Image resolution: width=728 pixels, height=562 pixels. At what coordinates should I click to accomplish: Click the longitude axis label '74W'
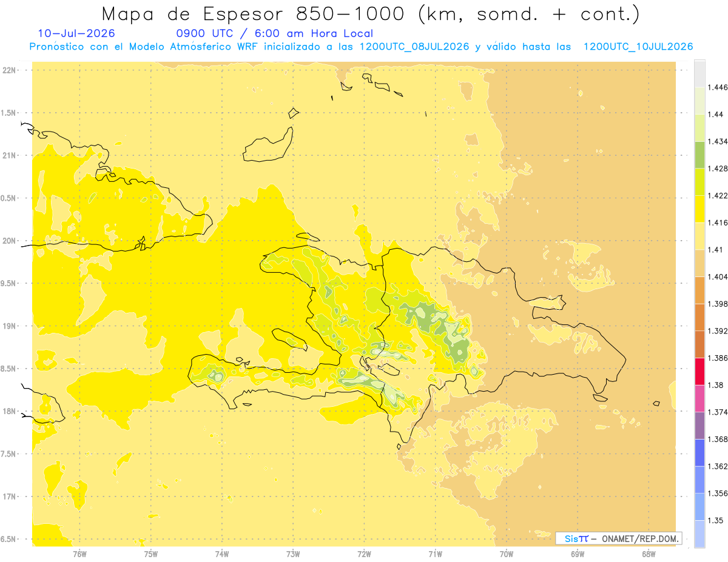(x=222, y=554)
